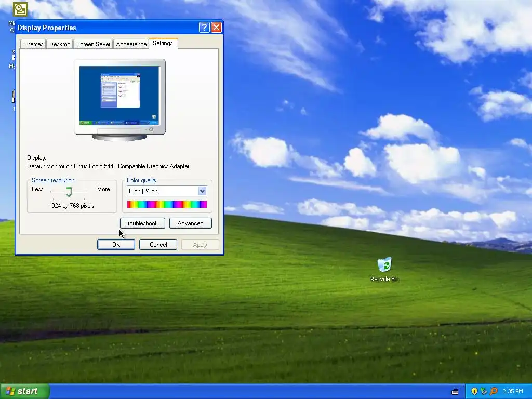Open Advanced display settings
Screen dimensions: 532x399
[x=190, y=223]
